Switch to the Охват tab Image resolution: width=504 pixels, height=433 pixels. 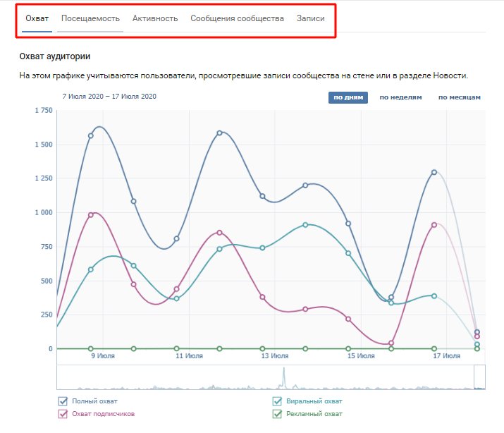coord(37,18)
